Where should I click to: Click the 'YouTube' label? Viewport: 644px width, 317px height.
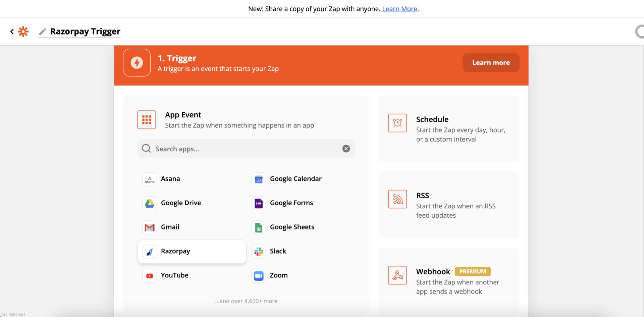tap(174, 275)
